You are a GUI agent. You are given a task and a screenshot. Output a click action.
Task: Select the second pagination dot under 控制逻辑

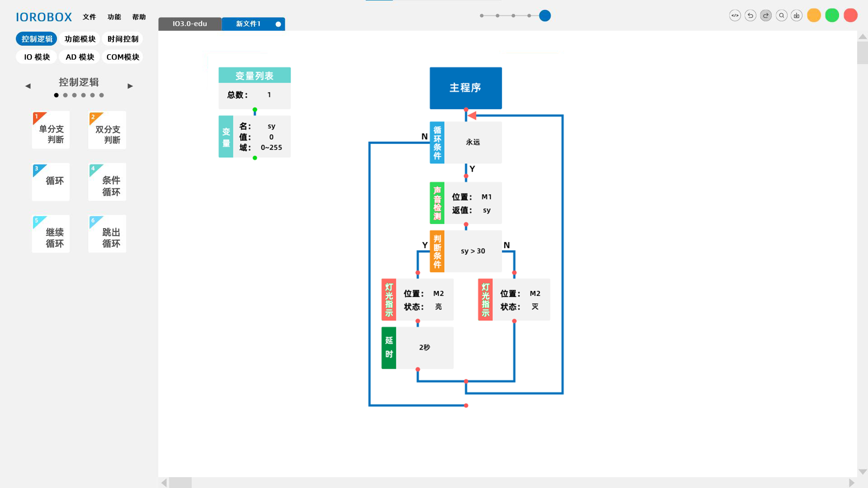(65, 95)
